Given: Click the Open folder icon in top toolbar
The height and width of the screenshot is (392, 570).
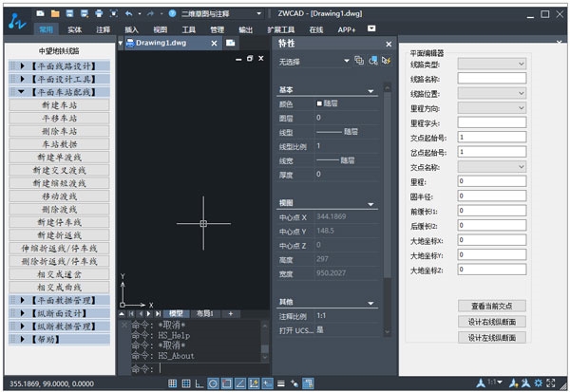Looking at the screenshot, I should coord(56,14).
